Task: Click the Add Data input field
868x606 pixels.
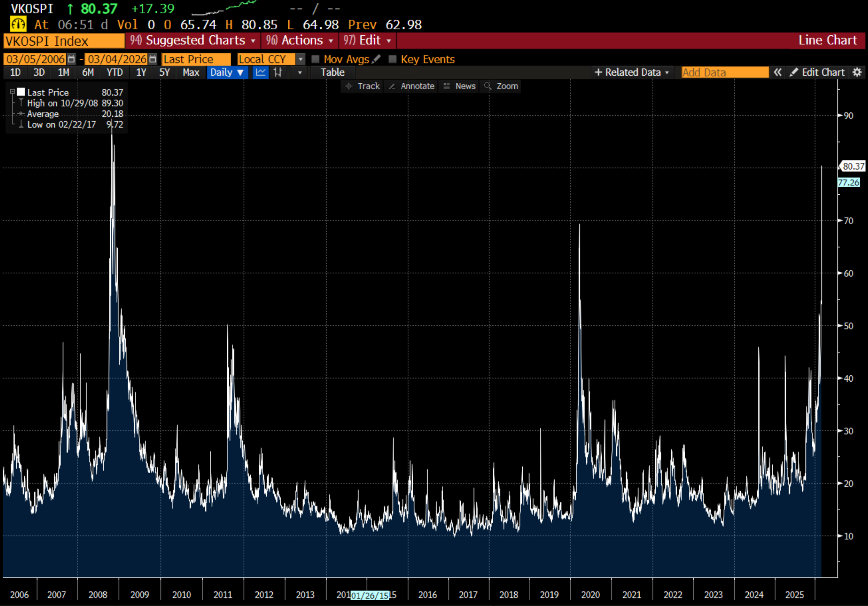Action: point(724,72)
